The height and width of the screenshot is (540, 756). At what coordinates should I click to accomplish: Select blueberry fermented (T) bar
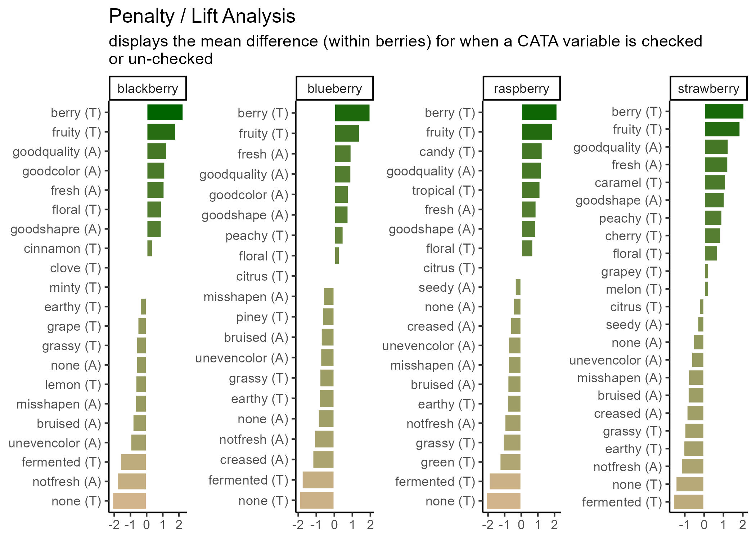(318, 480)
